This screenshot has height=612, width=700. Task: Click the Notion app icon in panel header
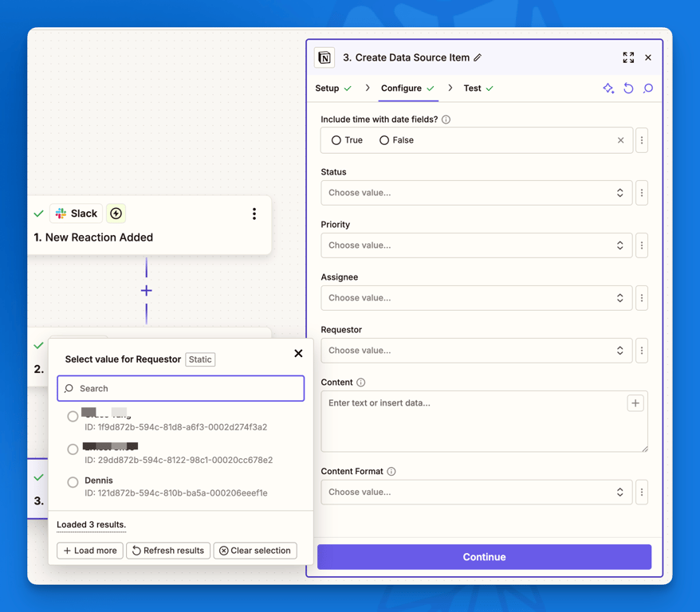pos(324,57)
